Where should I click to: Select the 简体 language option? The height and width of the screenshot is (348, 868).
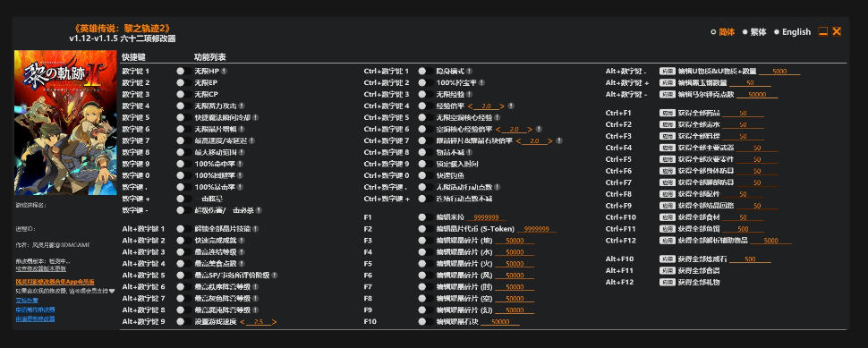coord(723,32)
